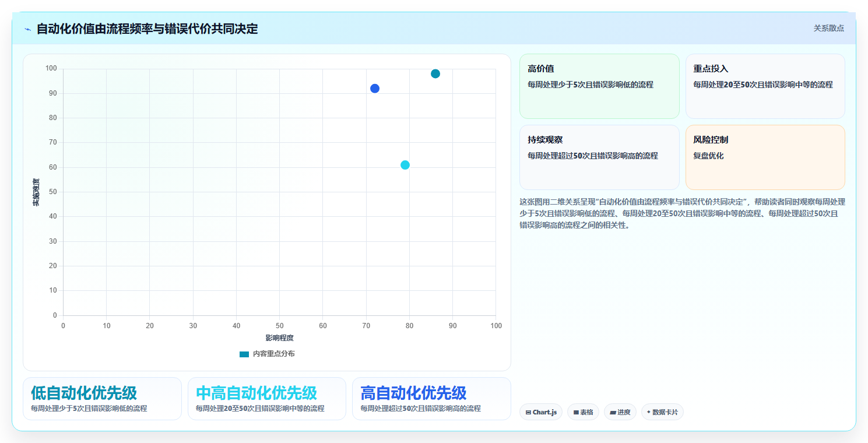Click the 关系散点 label in header
The height and width of the screenshot is (443, 868).
pos(828,28)
